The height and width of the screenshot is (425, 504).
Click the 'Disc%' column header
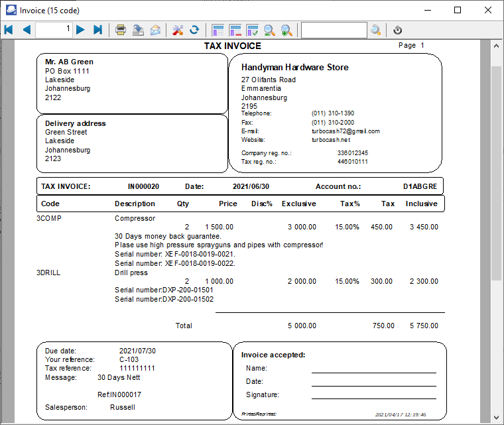[x=262, y=204]
